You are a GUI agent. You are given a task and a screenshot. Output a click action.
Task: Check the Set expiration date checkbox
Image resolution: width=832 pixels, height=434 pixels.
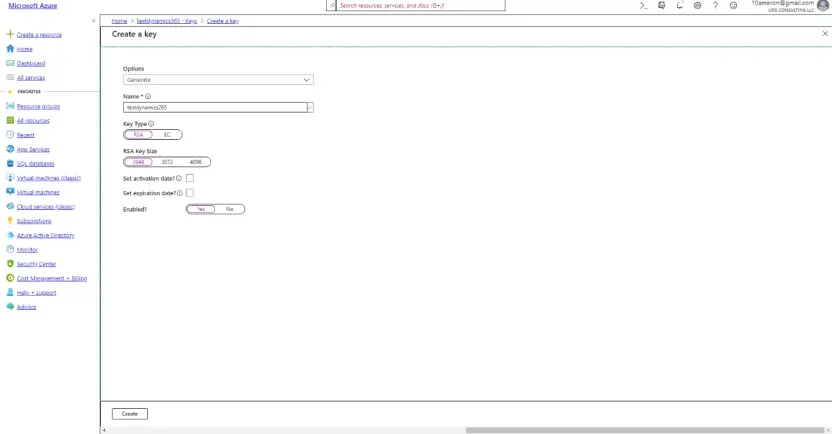(190, 193)
